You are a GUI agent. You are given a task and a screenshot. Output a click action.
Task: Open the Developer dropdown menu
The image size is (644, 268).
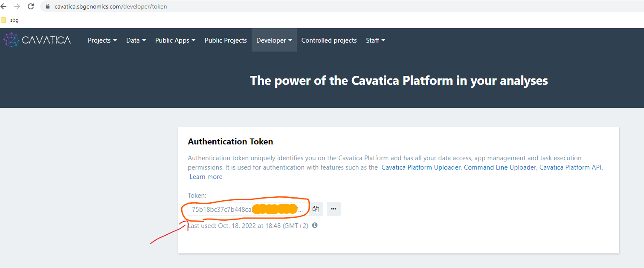pos(274,40)
